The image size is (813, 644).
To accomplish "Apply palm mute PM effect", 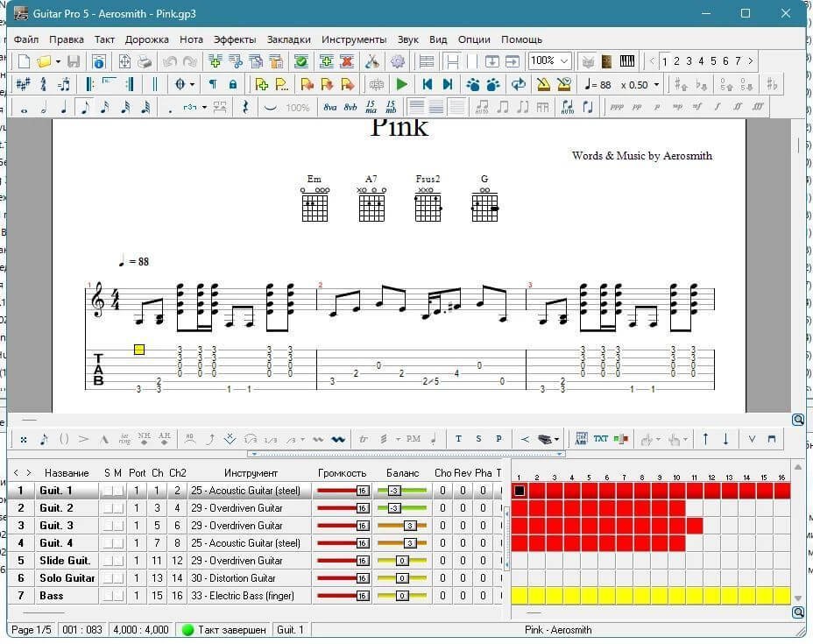I will [x=414, y=439].
